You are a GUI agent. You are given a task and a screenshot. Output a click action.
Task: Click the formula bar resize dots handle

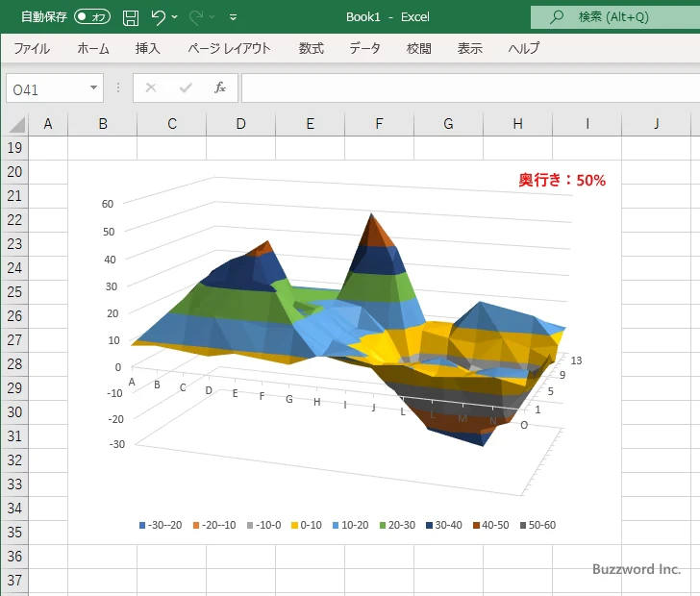pyautogui.click(x=118, y=87)
